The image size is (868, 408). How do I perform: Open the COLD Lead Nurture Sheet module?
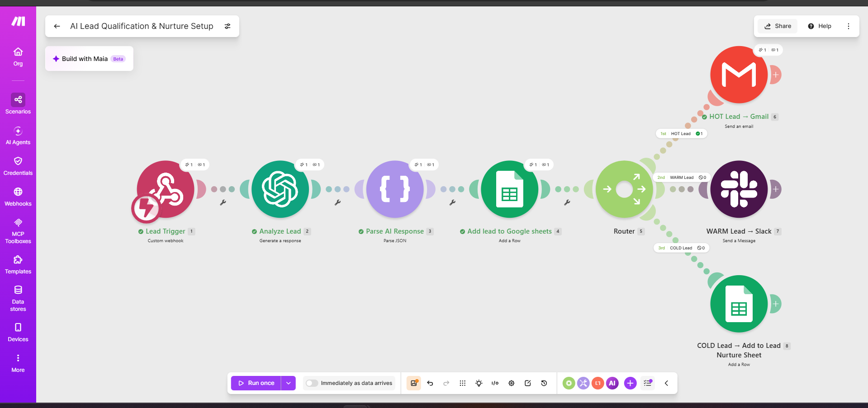(739, 304)
